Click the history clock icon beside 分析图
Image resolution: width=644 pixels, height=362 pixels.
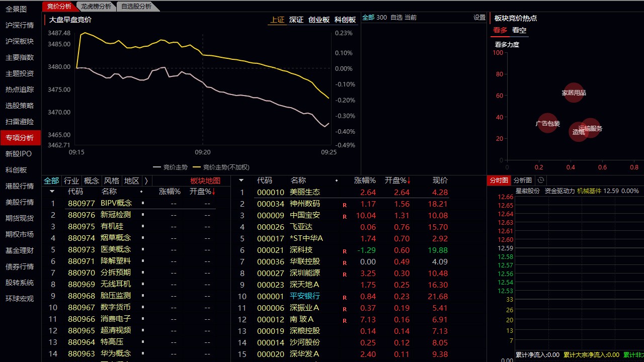pyautogui.click(x=541, y=180)
